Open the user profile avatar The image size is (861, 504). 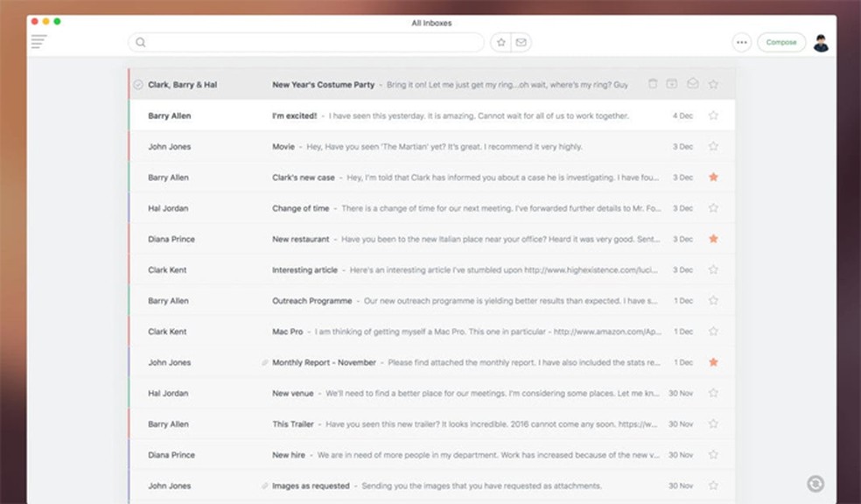821,43
